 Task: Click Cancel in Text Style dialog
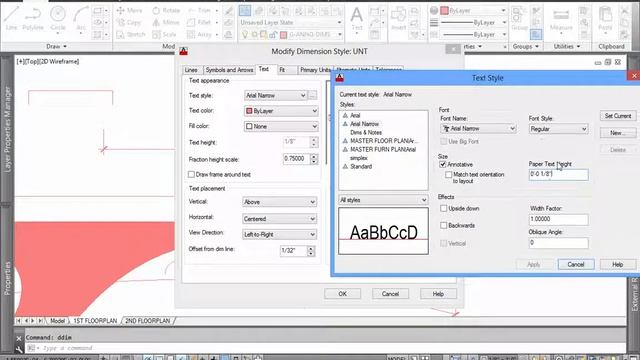[576, 264]
